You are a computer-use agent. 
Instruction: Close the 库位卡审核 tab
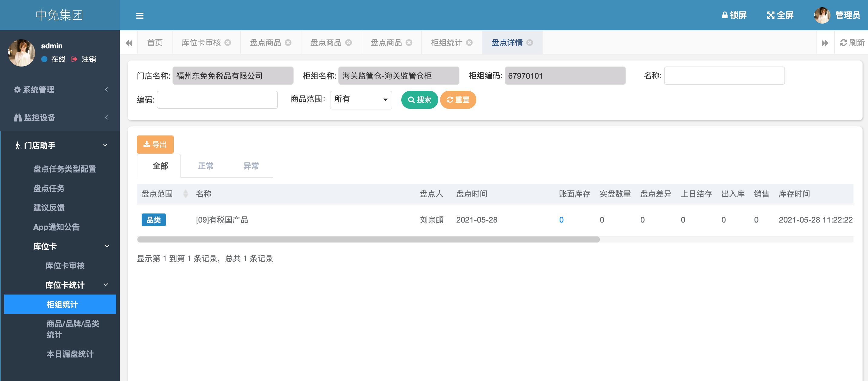coord(228,43)
